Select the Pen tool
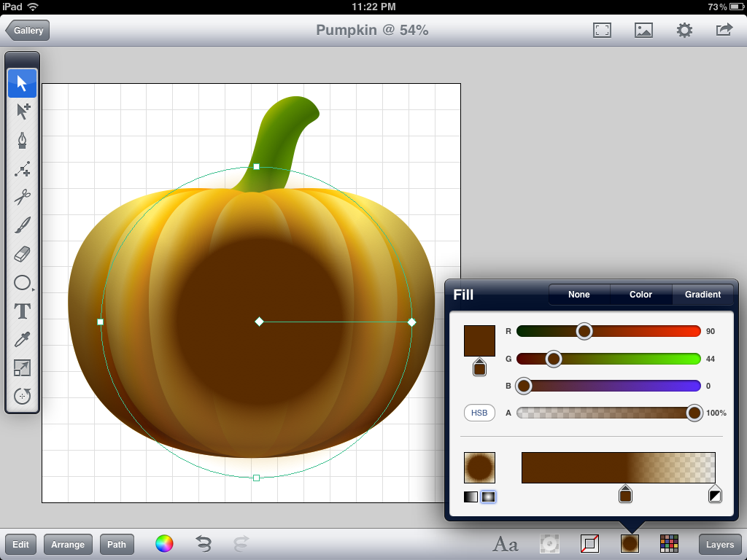The height and width of the screenshot is (560, 747). coord(22,140)
